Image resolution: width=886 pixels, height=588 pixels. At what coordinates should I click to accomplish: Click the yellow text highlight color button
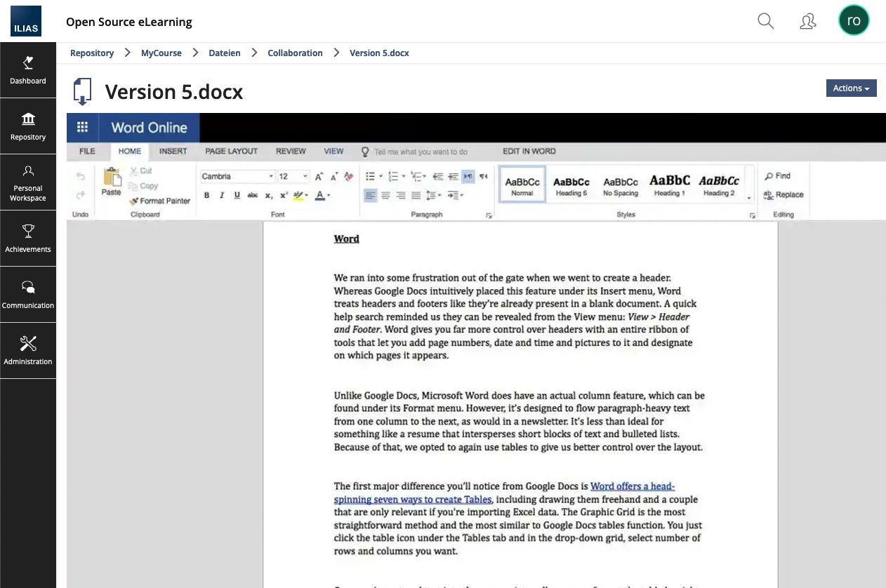click(298, 196)
